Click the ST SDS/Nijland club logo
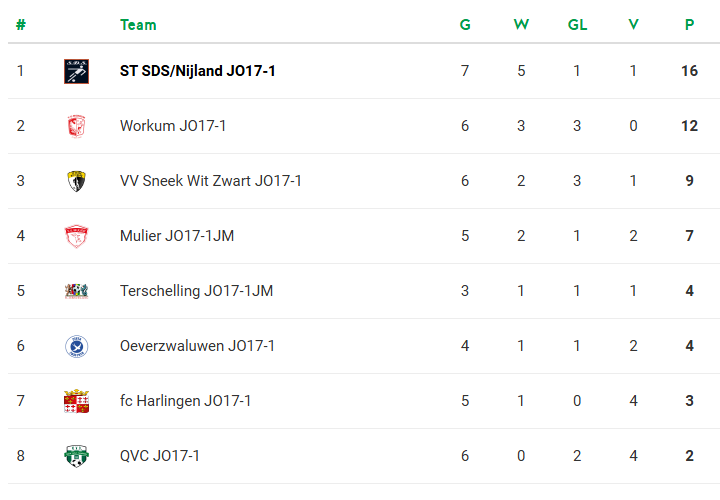The image size is (720, 500). coord(76,71)
